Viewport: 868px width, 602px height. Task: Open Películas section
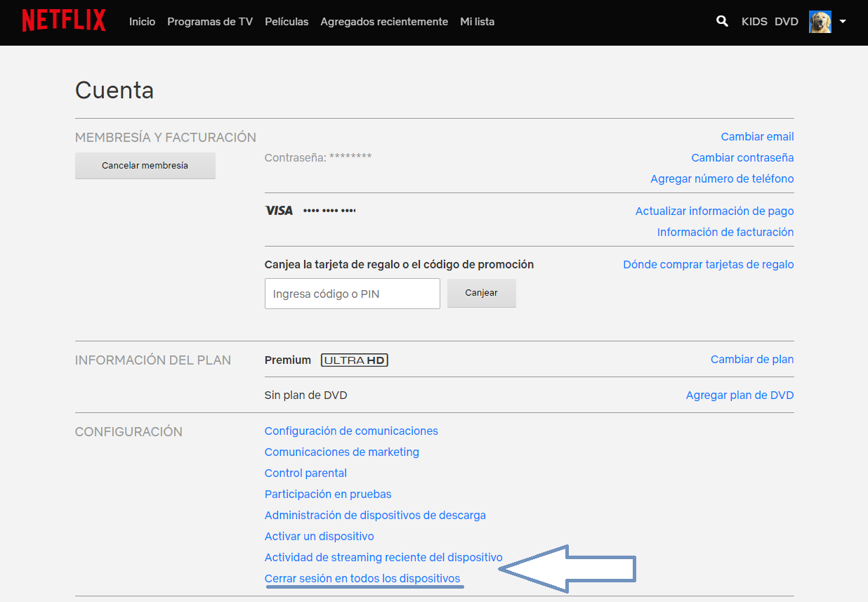pyautogui.click(x=287, y=22)
